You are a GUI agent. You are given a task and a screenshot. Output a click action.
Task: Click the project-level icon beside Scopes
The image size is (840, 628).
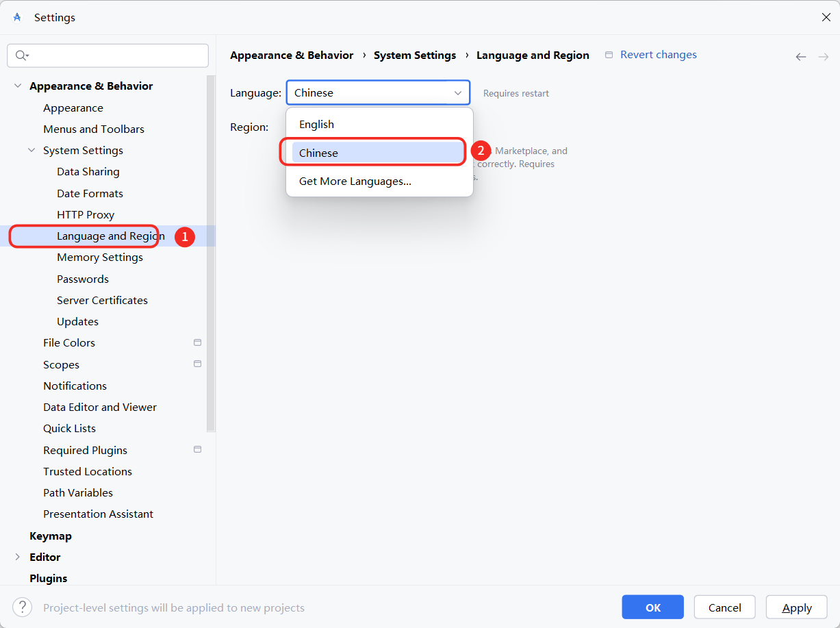[197, 364]
